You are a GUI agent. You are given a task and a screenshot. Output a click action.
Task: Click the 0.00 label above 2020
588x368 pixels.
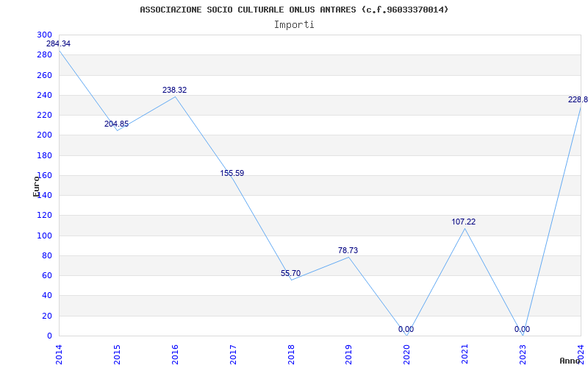click(406, 329)
